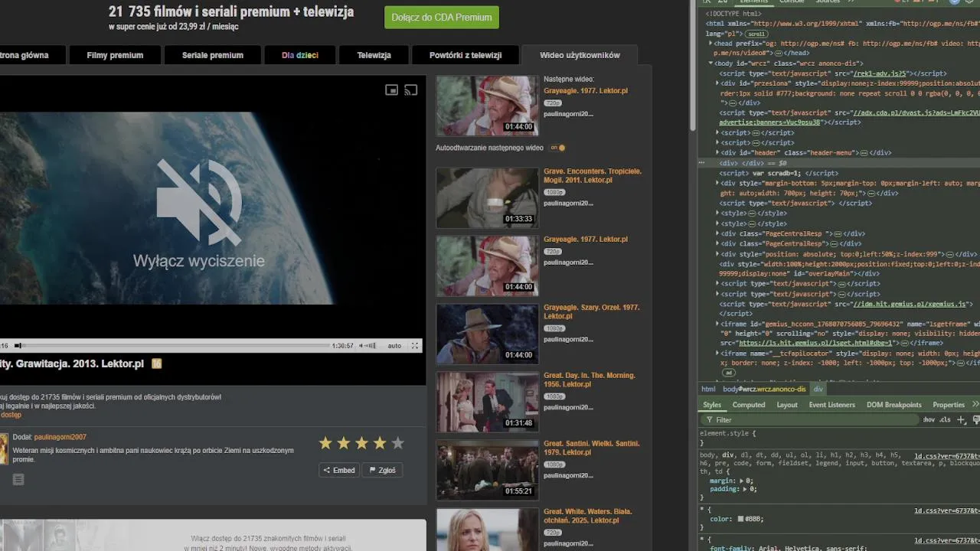Rate the video with the third star

pos(361,443)
